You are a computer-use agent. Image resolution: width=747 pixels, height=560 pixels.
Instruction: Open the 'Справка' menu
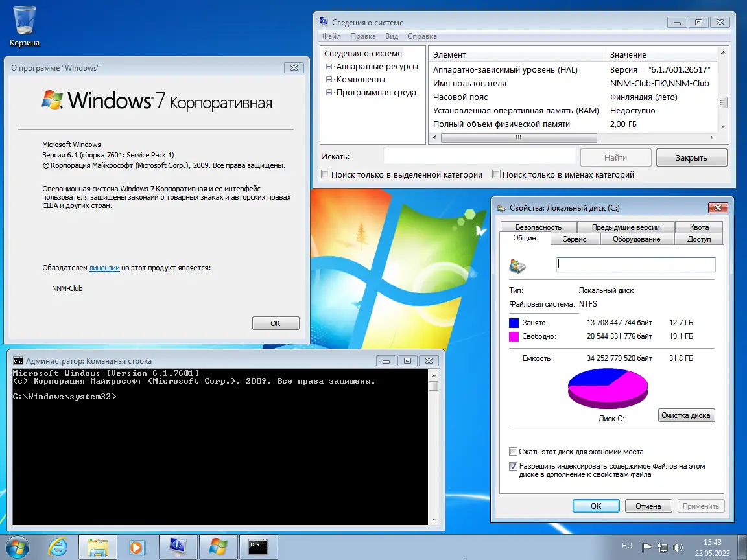click(x=422, y=36)
